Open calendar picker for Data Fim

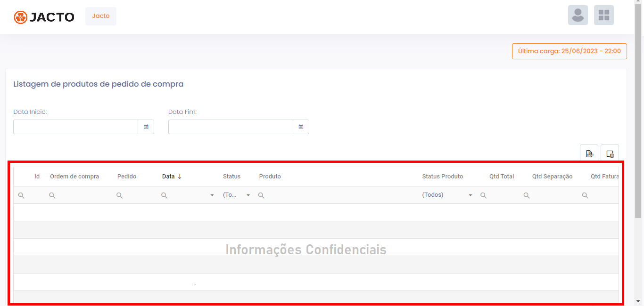[x=301, y=127]
